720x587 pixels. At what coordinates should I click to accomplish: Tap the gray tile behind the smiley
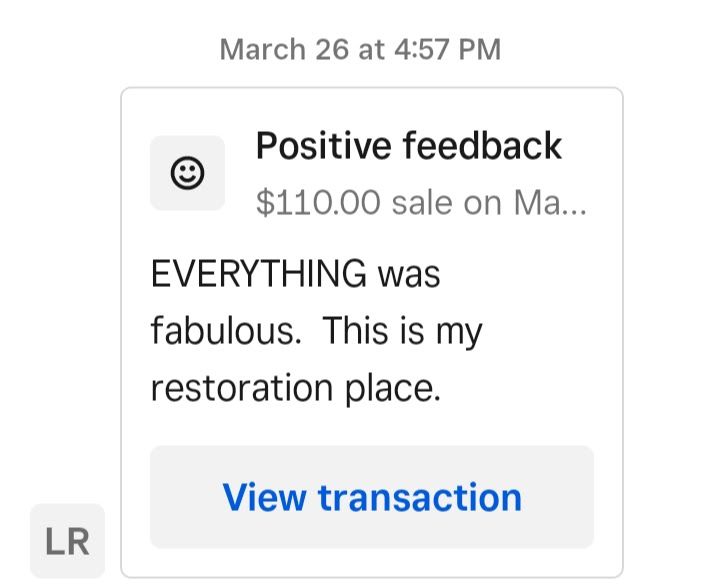(x=187, y=173)
